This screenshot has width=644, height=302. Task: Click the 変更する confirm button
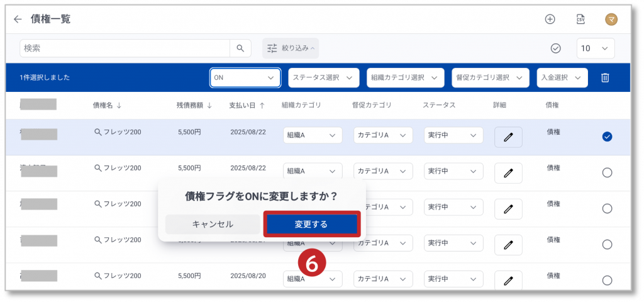coord(311,224)
